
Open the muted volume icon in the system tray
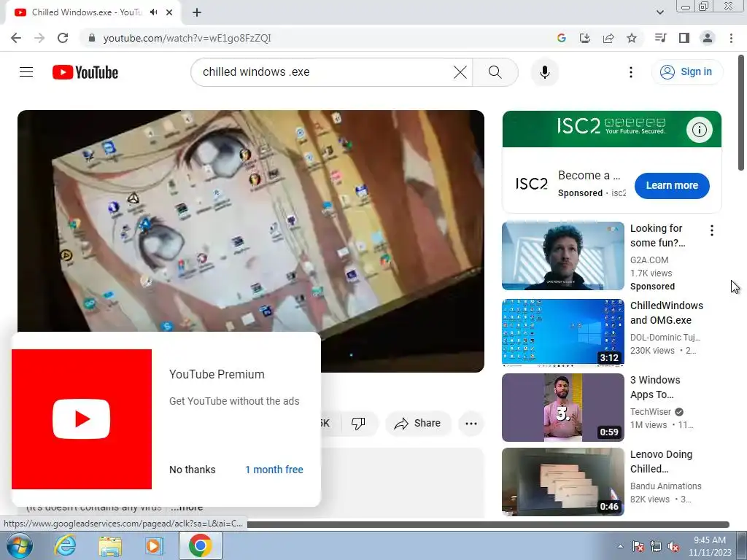pyautogui.click(x=673, y=547)
